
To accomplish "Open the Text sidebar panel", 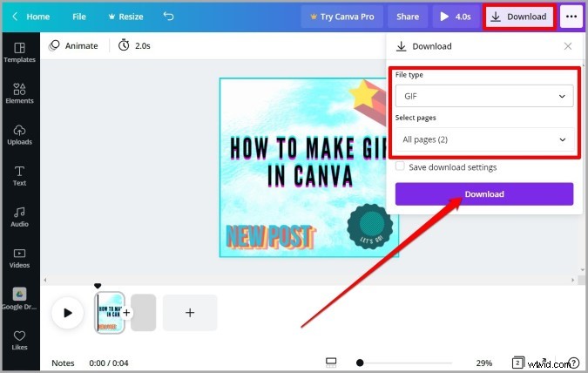I will tap(19, 176).
